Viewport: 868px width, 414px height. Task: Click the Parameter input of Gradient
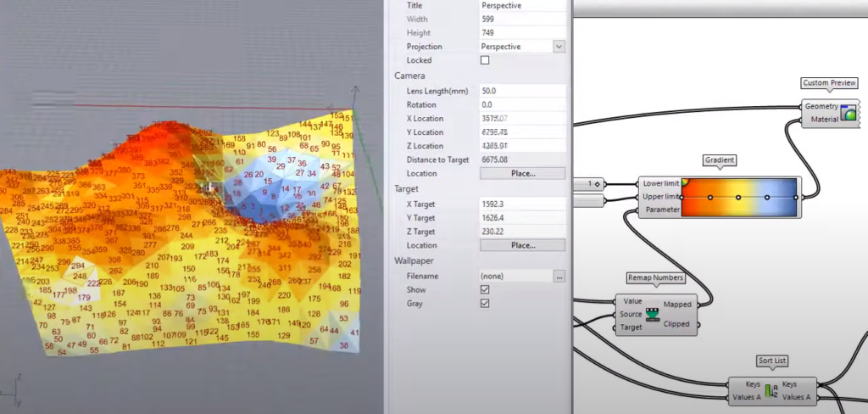[x=660, y=210]
